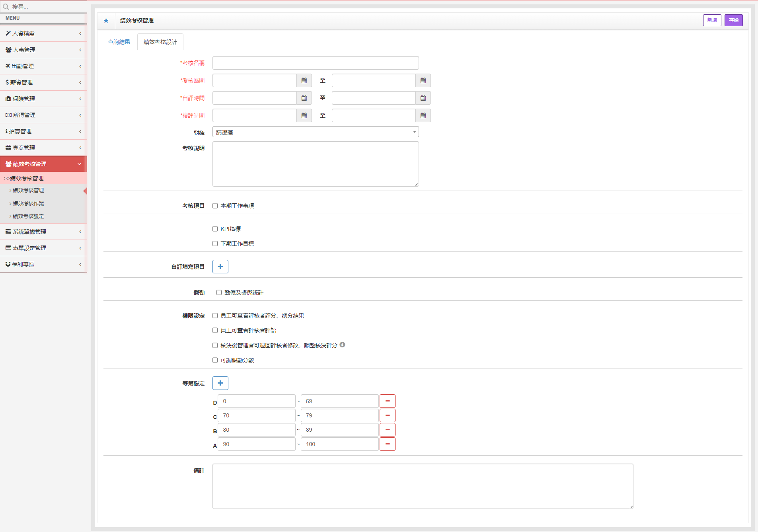Open calendar for 自評時間 start date

point(304,98)
